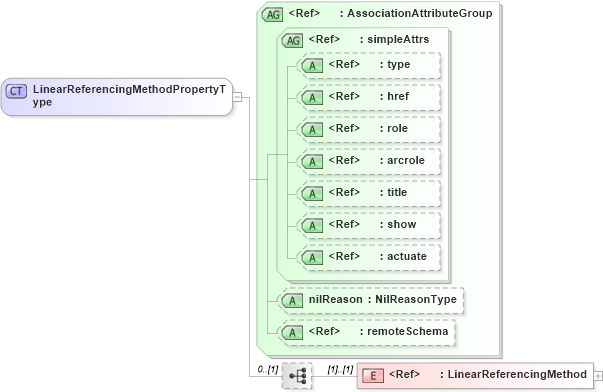Click the A icon beside role
Screen dimensions: 603x392
click(x=312, y=130)
